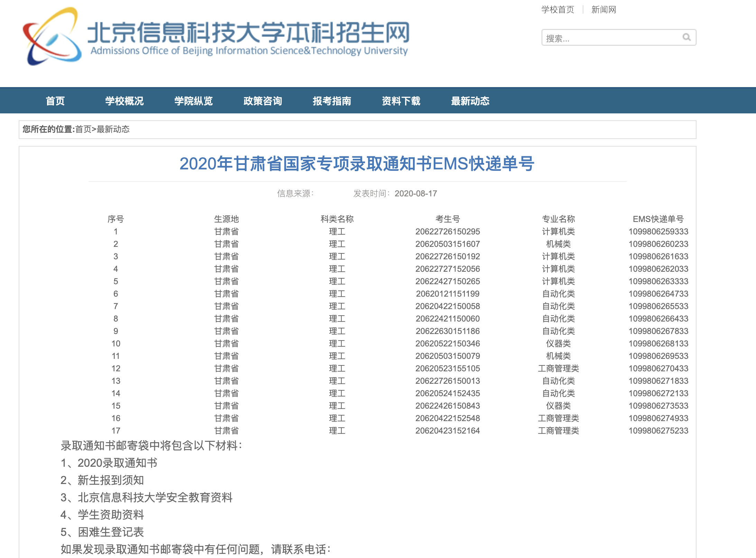Click the 科类名称 column header

tap(337, 219)
